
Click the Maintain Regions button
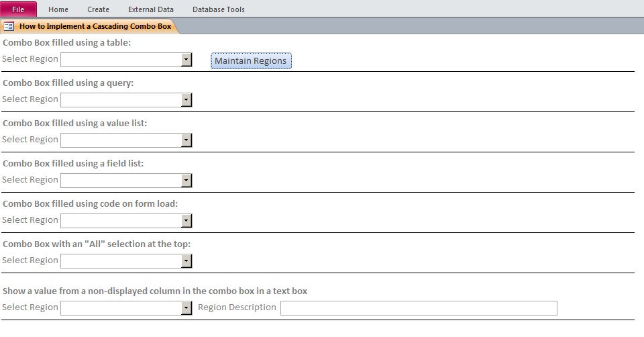point(251,61)
